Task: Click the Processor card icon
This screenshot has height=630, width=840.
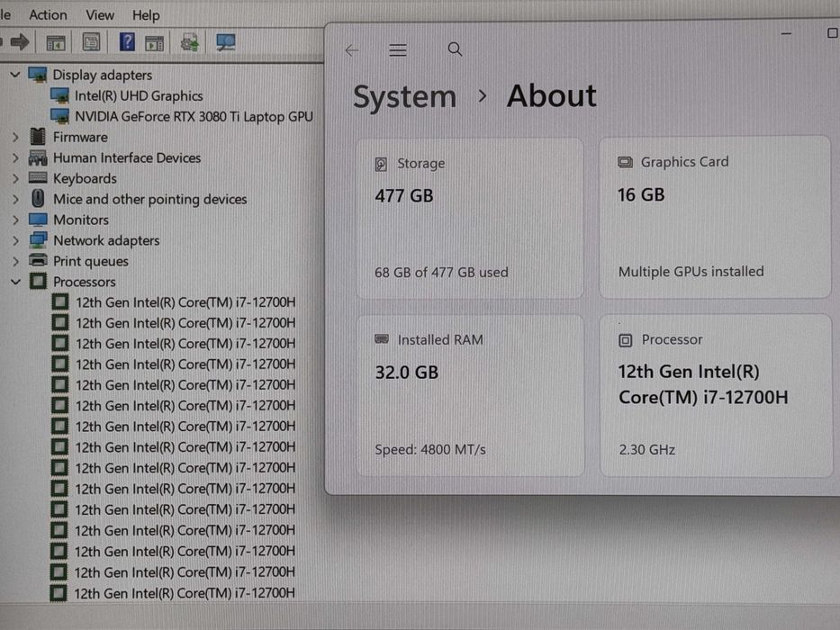Action: (x=625, y=340)
